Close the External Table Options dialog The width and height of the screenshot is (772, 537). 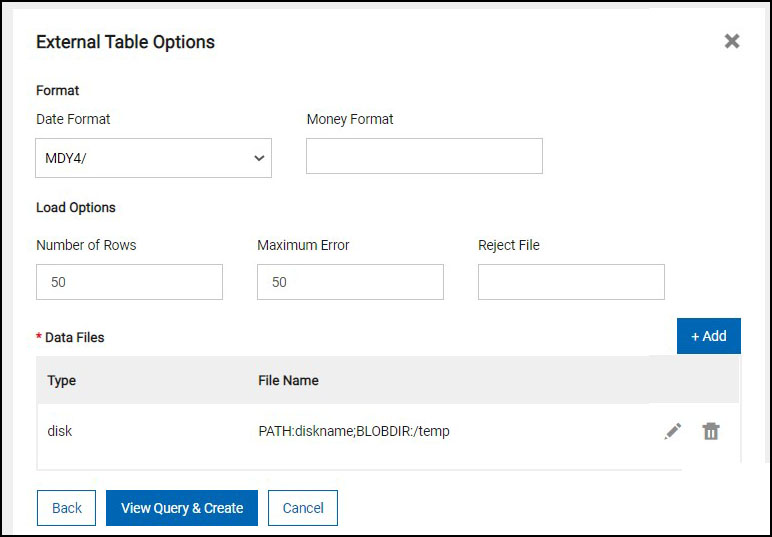click(x=732, y=41)
